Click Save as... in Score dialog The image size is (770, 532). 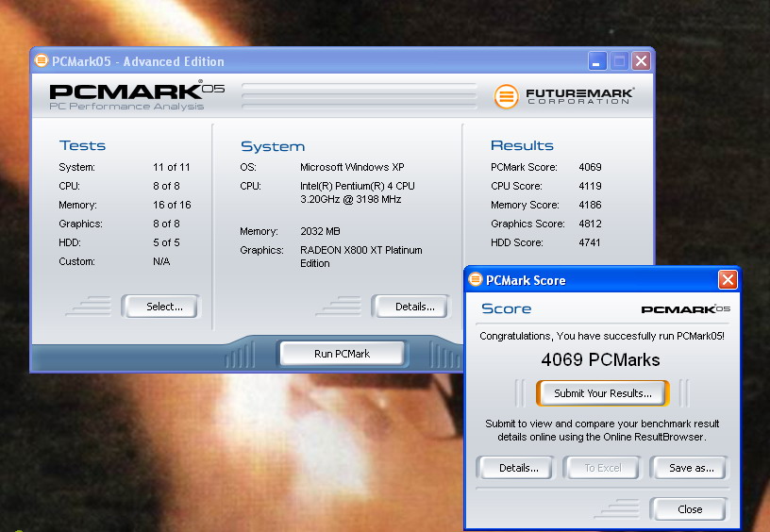tap(689, 468)
